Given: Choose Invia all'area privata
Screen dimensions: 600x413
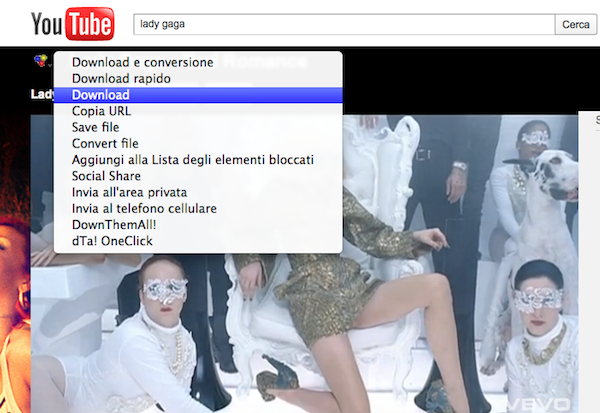Looking at the screenshot, I should point(198,192).
